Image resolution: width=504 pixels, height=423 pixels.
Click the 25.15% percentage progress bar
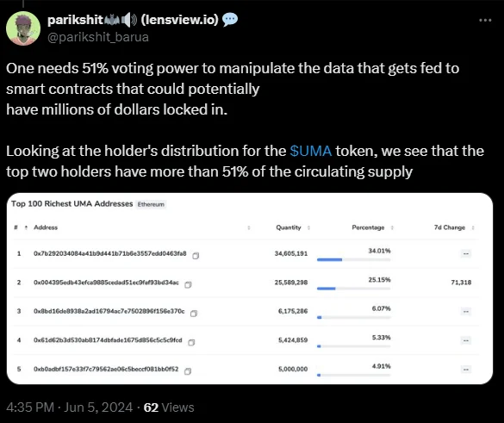pyautogui.click(x=353, y=289)
